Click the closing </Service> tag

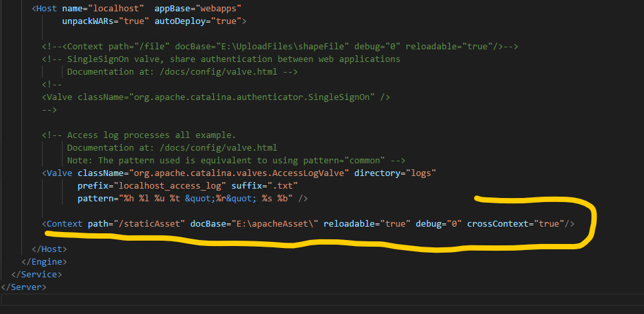click(37, 275)
